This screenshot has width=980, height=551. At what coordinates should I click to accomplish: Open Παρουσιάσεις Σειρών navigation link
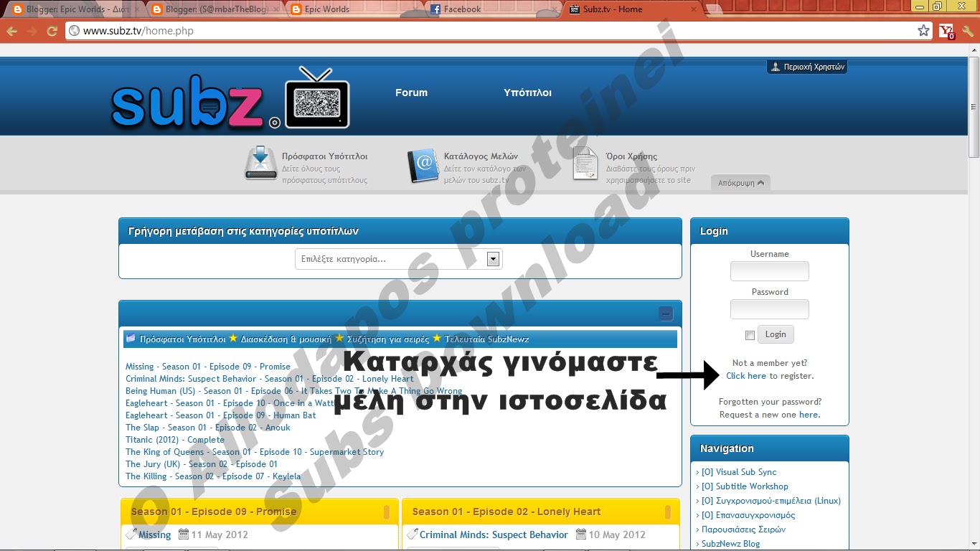coord(744,529)
